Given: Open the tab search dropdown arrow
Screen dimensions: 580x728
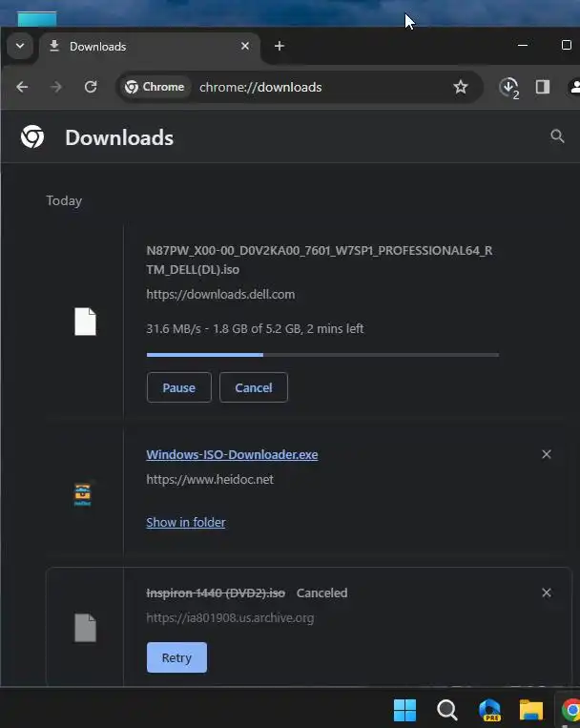Looking at the screenshot, I should pos(20,46).
